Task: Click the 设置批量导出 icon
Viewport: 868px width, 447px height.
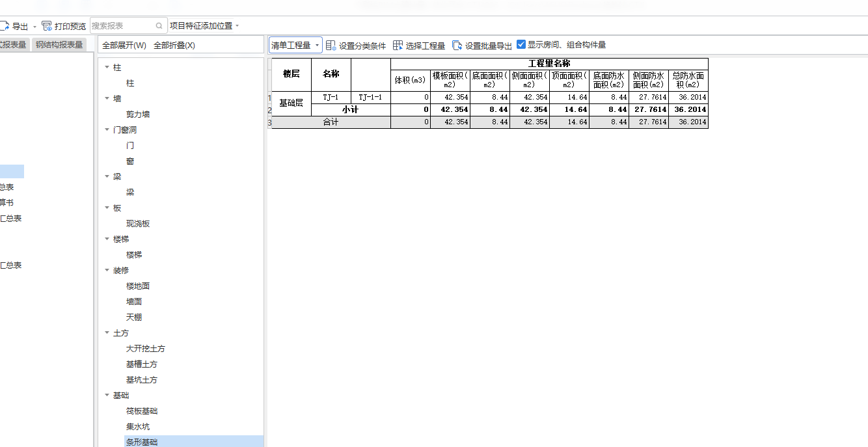Action: [457, 46]
